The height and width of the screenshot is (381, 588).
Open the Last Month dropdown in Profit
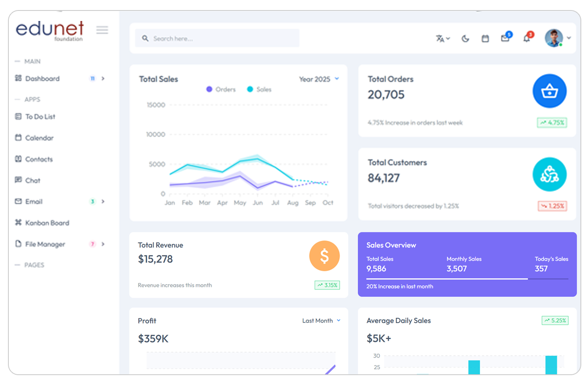(x=321, y=321)
